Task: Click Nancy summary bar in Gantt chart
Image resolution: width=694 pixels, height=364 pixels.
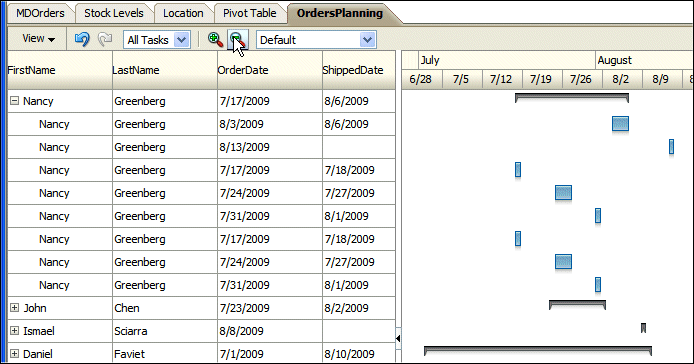Action: pyautogui.click(x=572, y=97)
